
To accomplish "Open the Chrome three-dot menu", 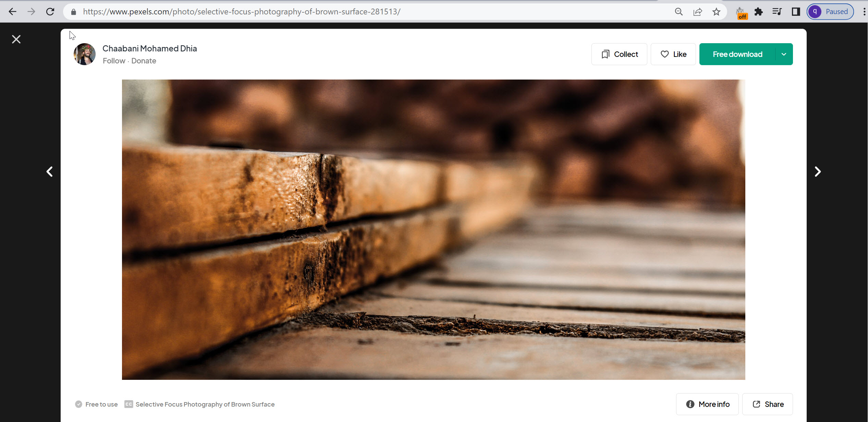I will pyautogui.click(x=864, y=12).
